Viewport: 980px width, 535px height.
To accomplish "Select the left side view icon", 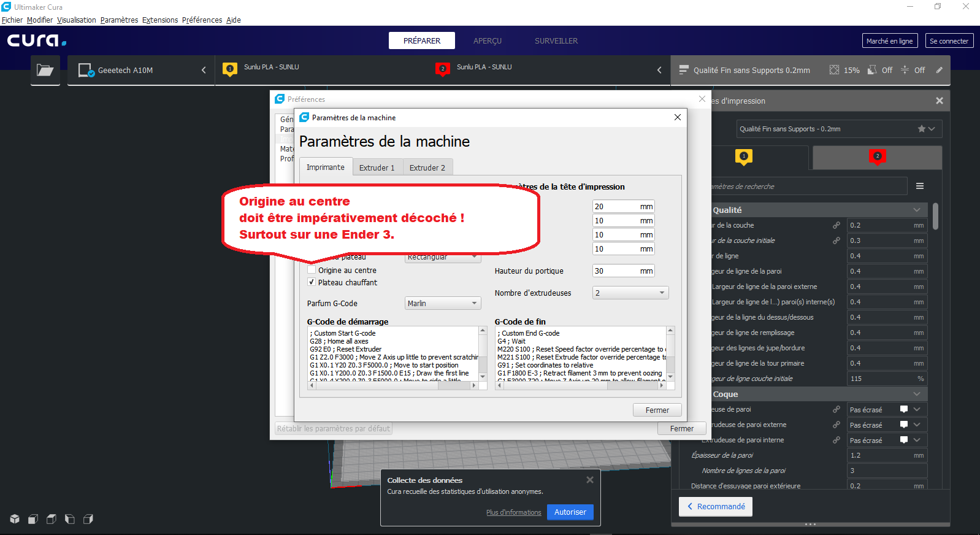I will click(x=70, y=519).
